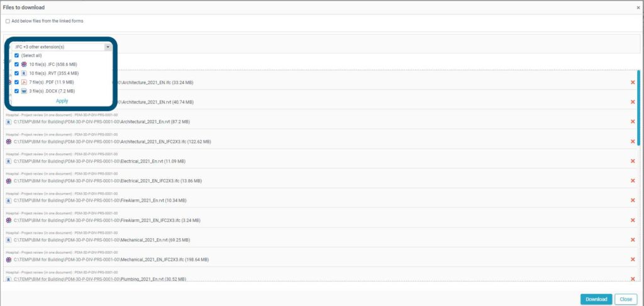Uncheck the 7 file(s) .PDF checkbox
644x306 pixels.
pos(16,82)
